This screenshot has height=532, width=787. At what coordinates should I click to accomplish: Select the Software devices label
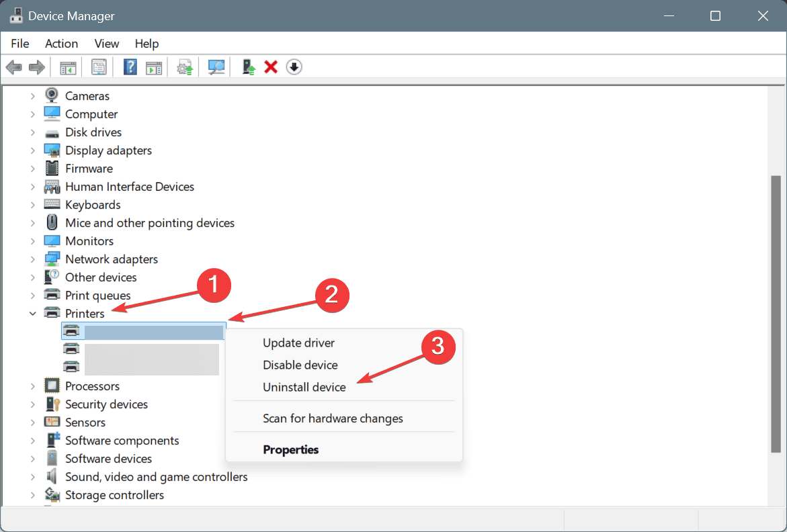point(108,459)
